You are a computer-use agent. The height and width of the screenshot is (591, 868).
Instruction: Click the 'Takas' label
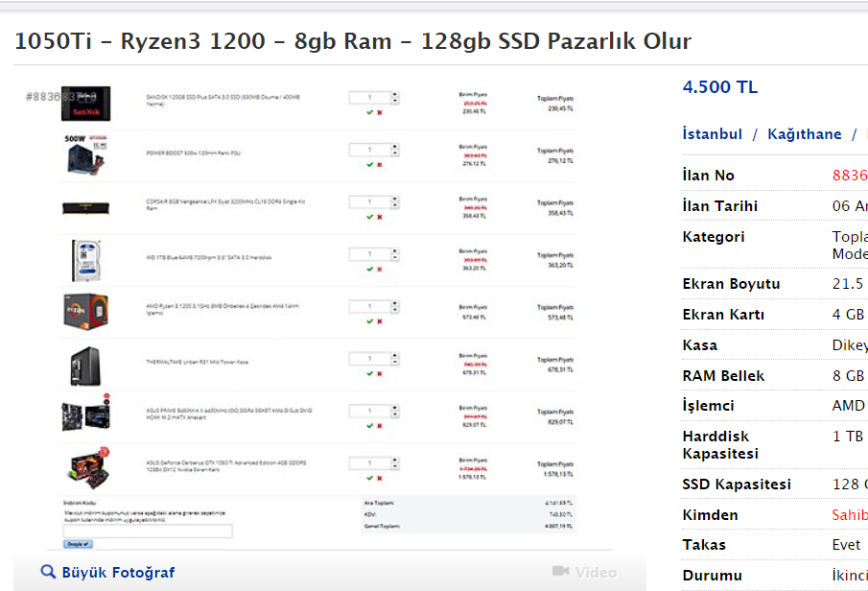[x=704, y=545]
